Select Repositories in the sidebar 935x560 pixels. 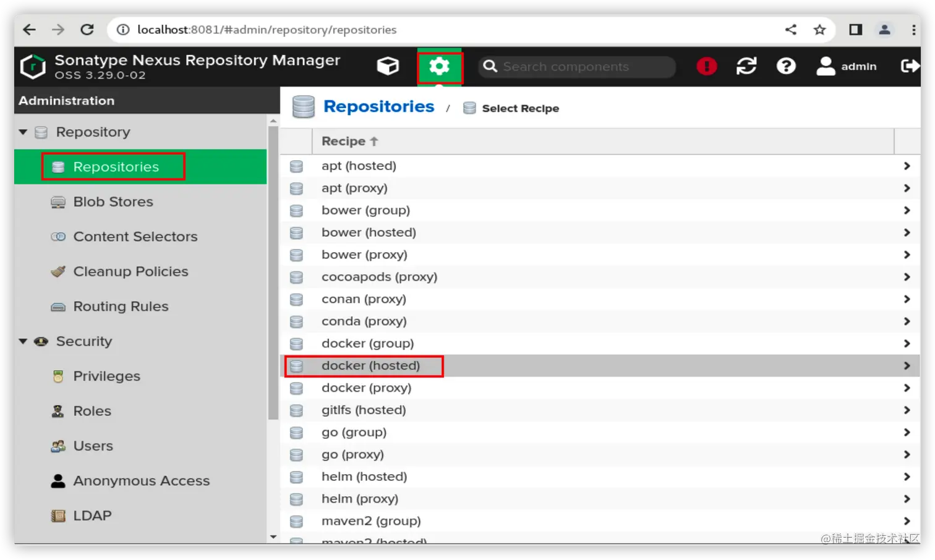pos(140,167)
